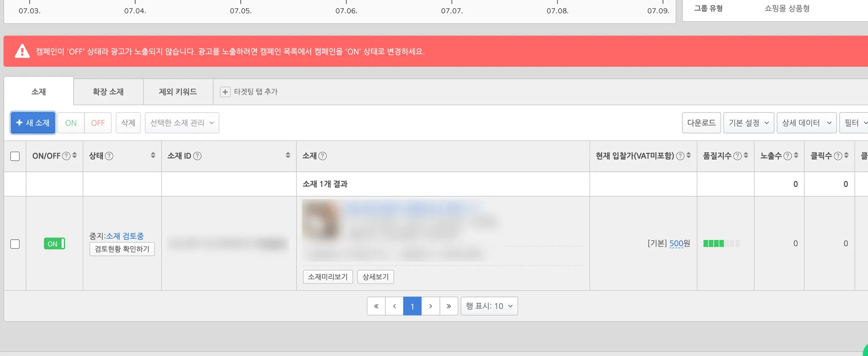Click the quality index bar indicator

tap(721, 244)
